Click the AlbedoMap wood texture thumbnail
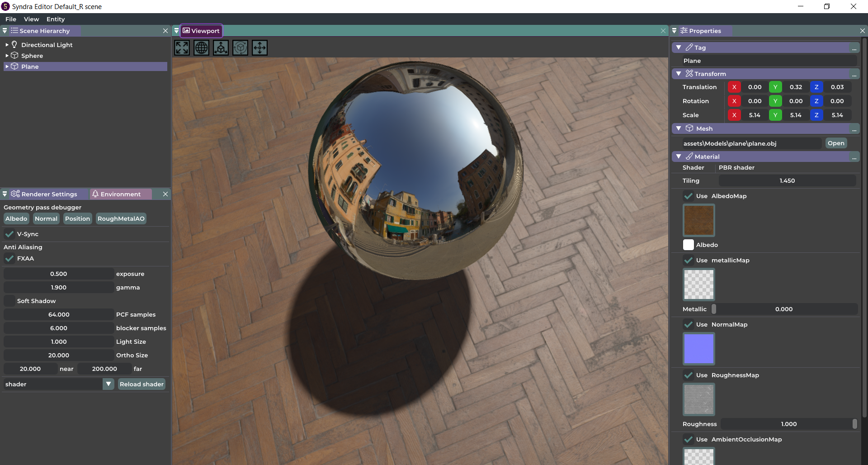The image size is (868, 465). point(699,220)
